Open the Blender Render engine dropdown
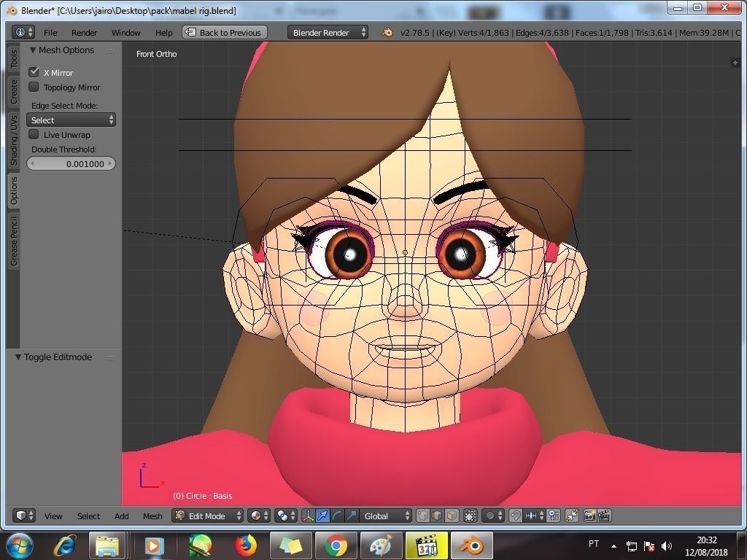The image size is (747, 560). [x=328, y=32]
